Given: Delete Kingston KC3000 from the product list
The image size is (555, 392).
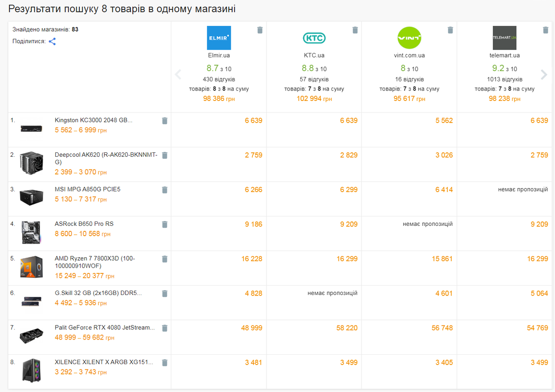Looking at the screenshot, I should click(165, 121).
